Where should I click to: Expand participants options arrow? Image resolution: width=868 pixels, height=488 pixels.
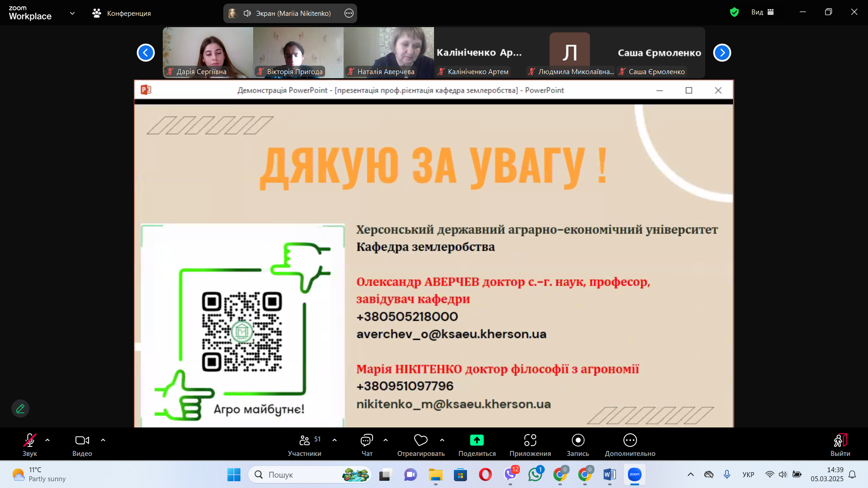[x=335, y=440]
